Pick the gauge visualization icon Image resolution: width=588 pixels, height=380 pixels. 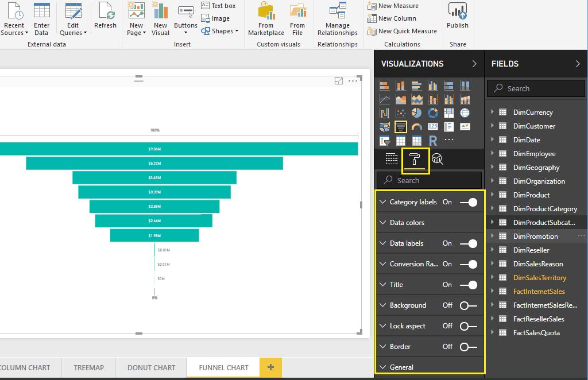[x=417, y=127]
